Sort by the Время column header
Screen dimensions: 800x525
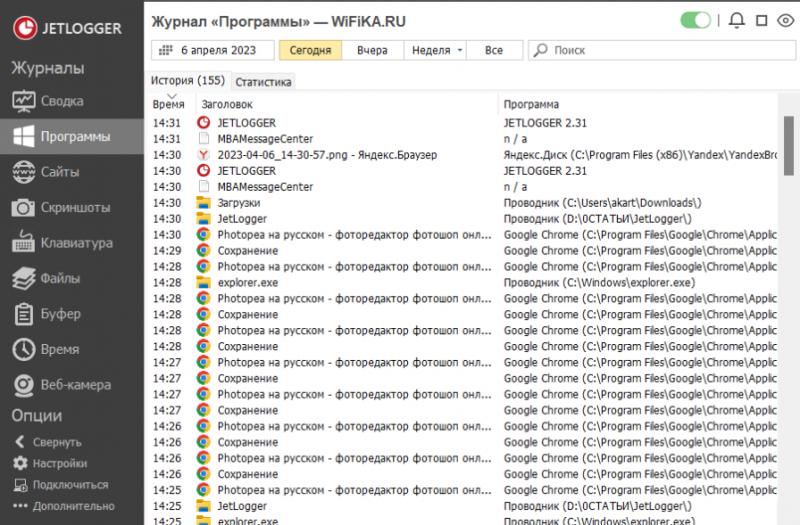point(168,104)
